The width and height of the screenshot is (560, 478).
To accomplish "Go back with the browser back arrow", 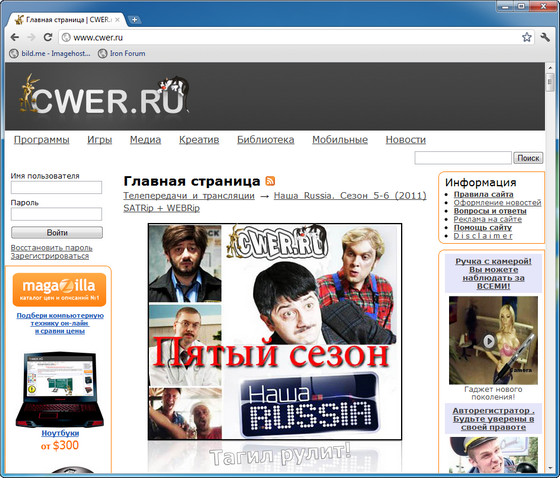I will coord(15,37).
